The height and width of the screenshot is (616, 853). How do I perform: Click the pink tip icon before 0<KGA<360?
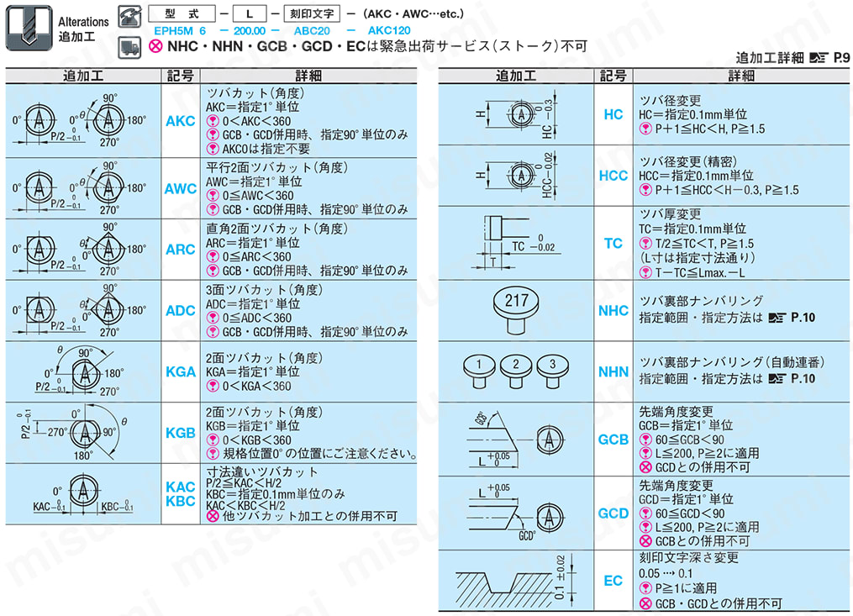213,387
